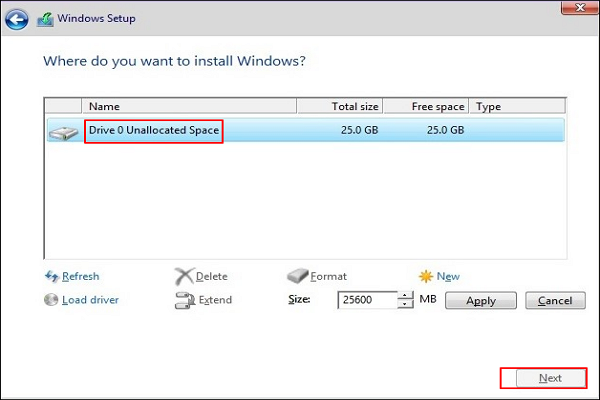The image size is (600, 400).
Task: Decrease the size with the down spinner arrow
Action: click(x=405, y=304)
